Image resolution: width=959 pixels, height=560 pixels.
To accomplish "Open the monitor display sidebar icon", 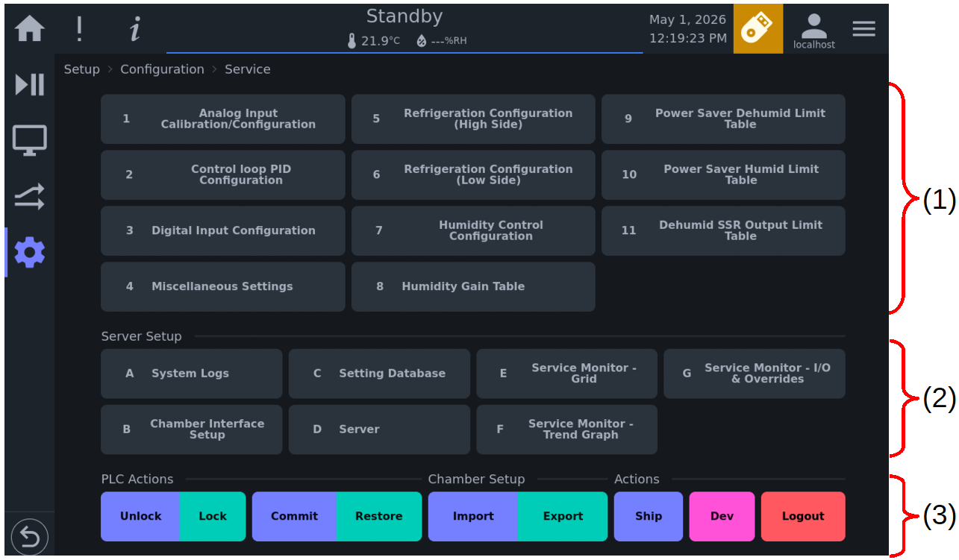I will click(30, 140).
